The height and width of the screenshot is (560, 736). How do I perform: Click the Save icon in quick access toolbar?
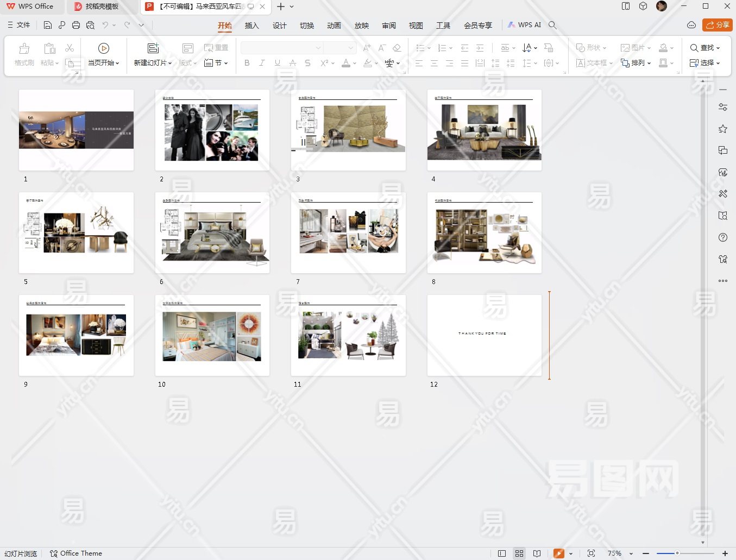[x=48, y=25]
